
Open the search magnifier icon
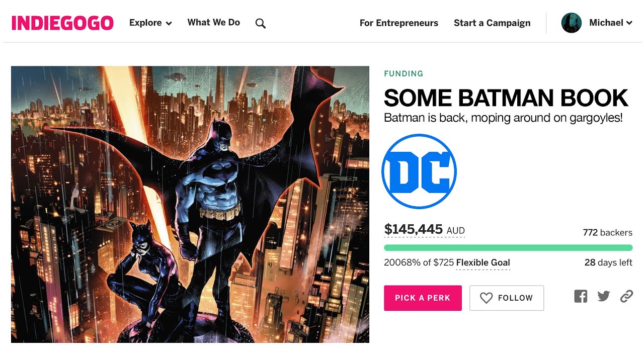point(260,23)
